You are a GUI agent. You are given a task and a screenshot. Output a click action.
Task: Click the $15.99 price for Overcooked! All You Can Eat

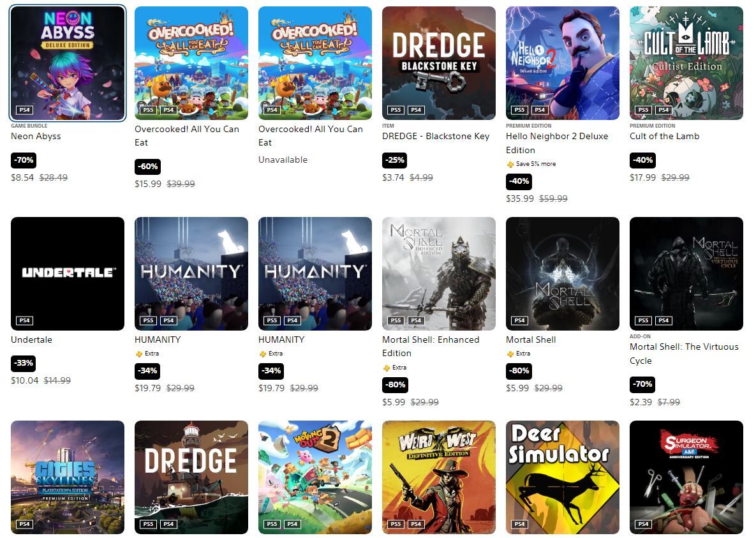point(148,184)
